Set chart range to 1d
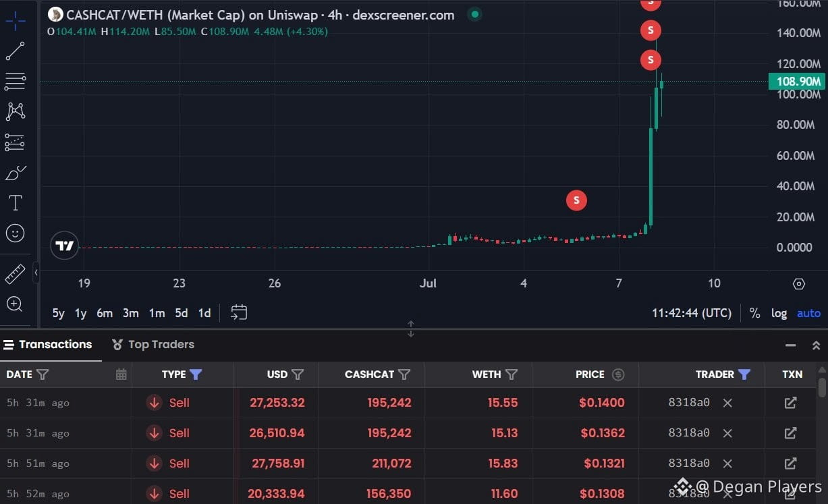The height and width of the screenshot is (504, 828). 204,313
